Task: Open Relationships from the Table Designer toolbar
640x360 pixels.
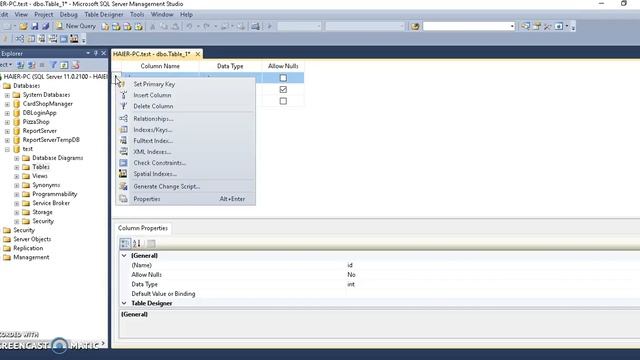Action: (20, 39)
